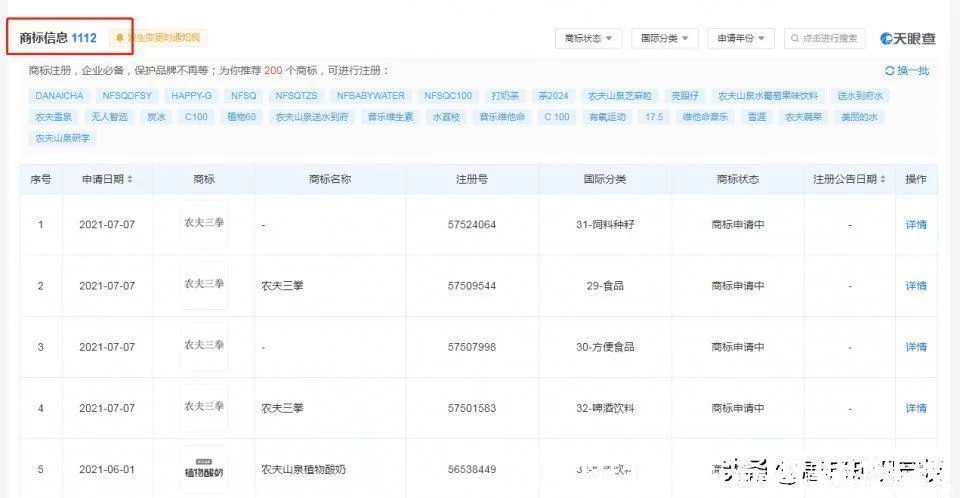Open the 农夫三拳 trademark image in row 1
The height and width of the screenshot is (498, 960).
[x=204, y=224]
